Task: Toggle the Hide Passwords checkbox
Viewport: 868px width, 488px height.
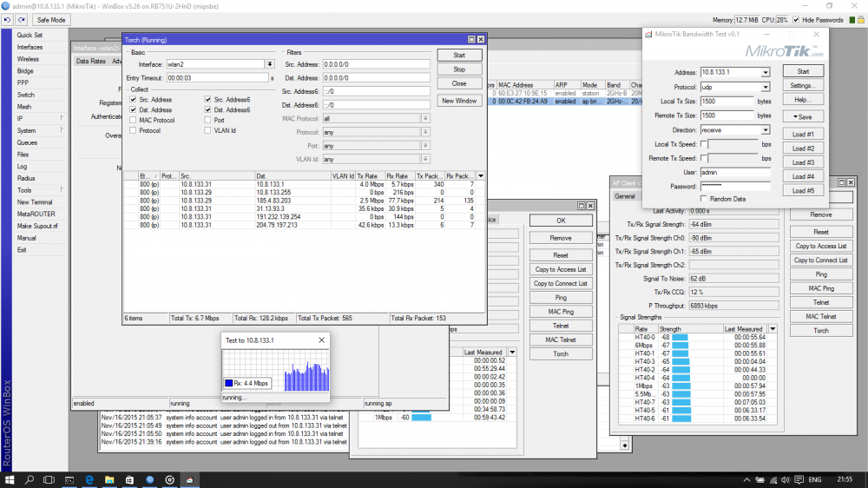Action: (x=797, y=19)
